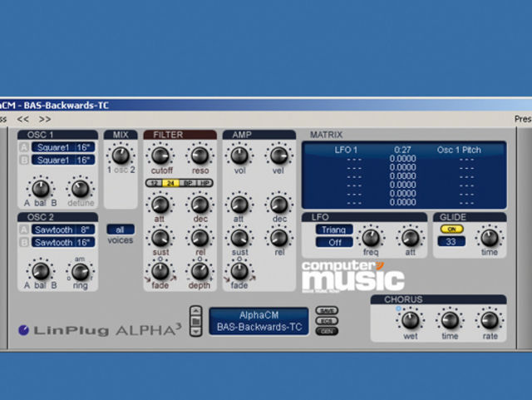
Task: Click the GLIDE time knob
Action: (x=490, y=238)
